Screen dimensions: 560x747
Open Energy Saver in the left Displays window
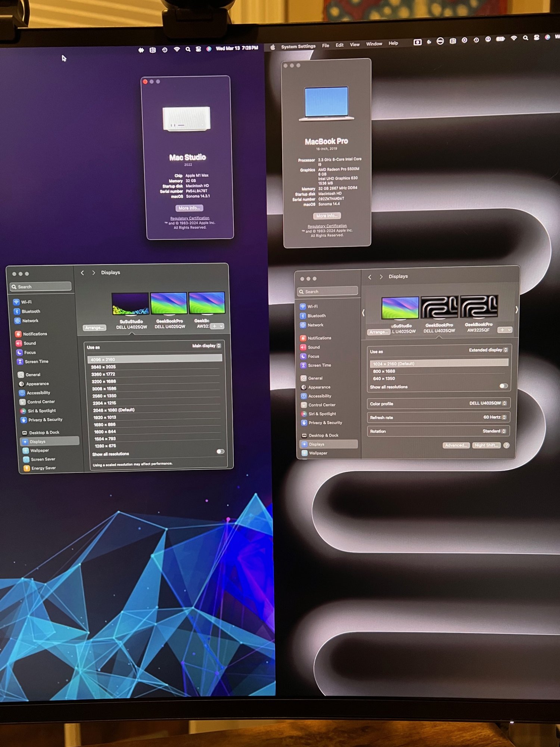(x=40, y=468)
